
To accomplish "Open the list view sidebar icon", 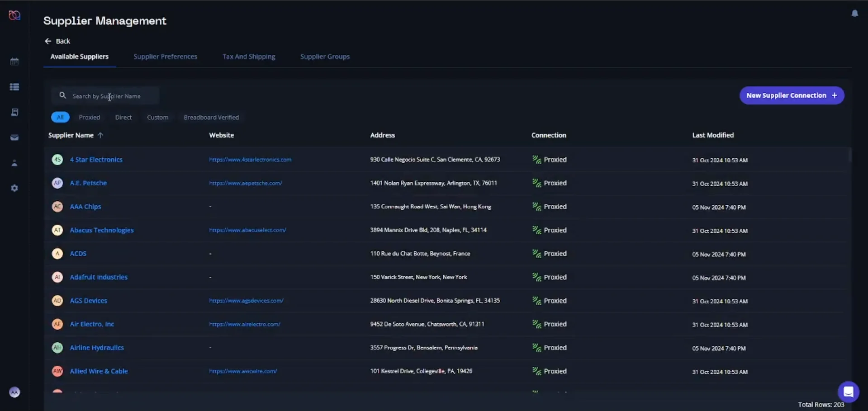I will click(x=14, y=87).
